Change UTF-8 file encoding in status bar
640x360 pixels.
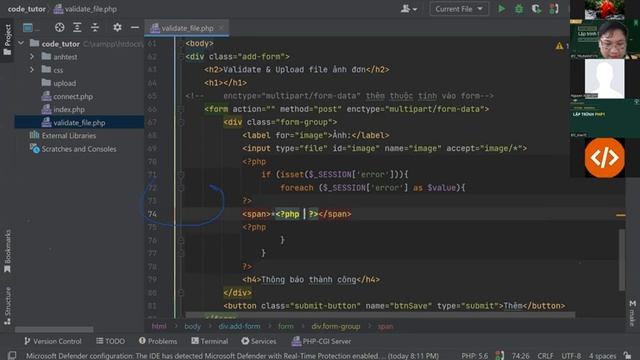[571, 356]
